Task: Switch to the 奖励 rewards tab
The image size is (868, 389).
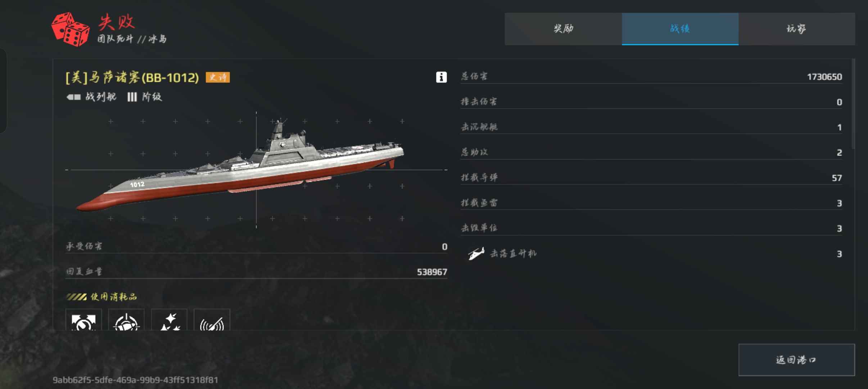Action: pyautogui.click(x=563, y=29)
